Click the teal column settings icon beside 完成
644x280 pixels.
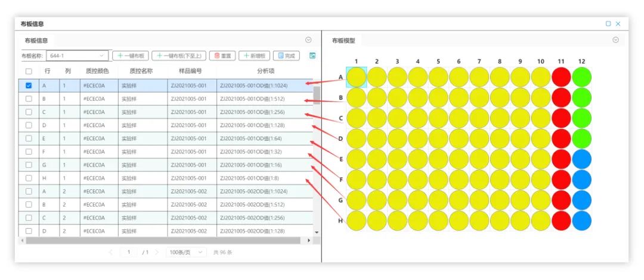tap(312, 56)
